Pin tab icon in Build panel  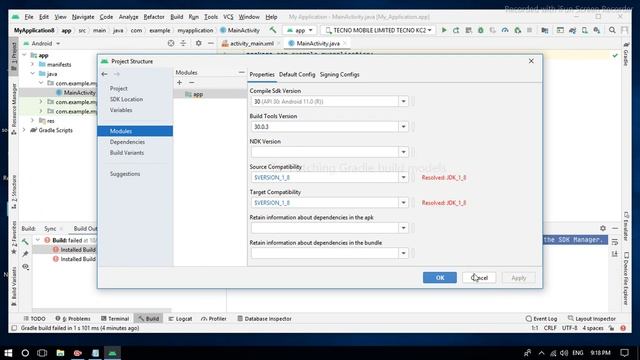[x=25, y=254]
